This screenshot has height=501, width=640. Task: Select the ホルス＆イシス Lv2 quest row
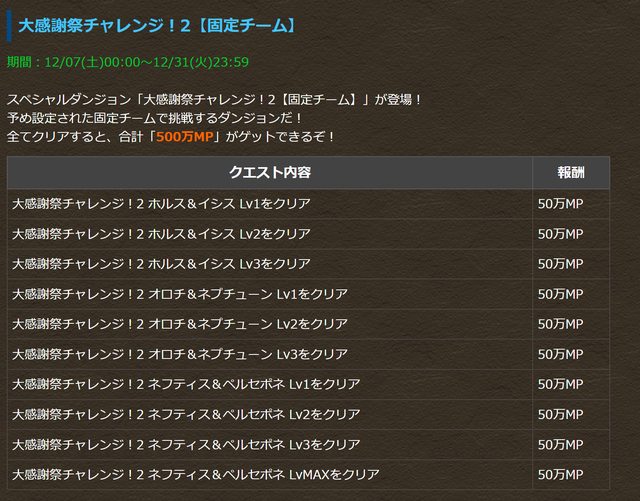309,234
